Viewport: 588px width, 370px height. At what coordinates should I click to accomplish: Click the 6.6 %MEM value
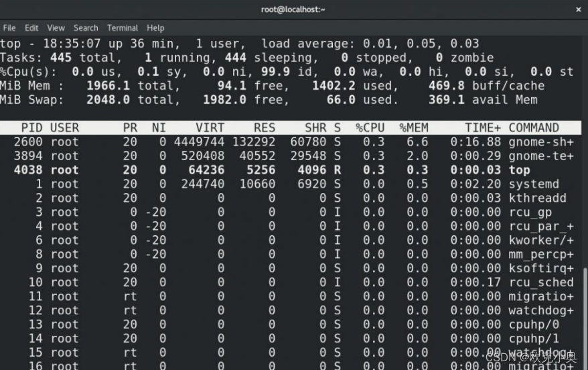click(417, 142)
